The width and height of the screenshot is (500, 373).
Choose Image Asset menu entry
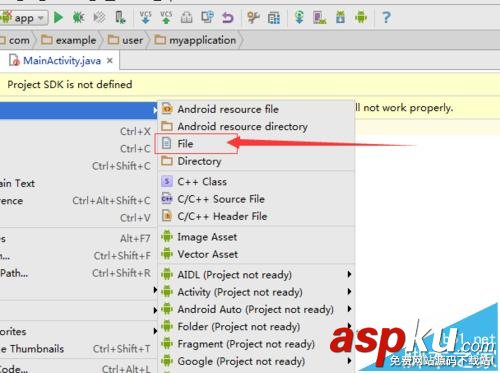[256, 237]
